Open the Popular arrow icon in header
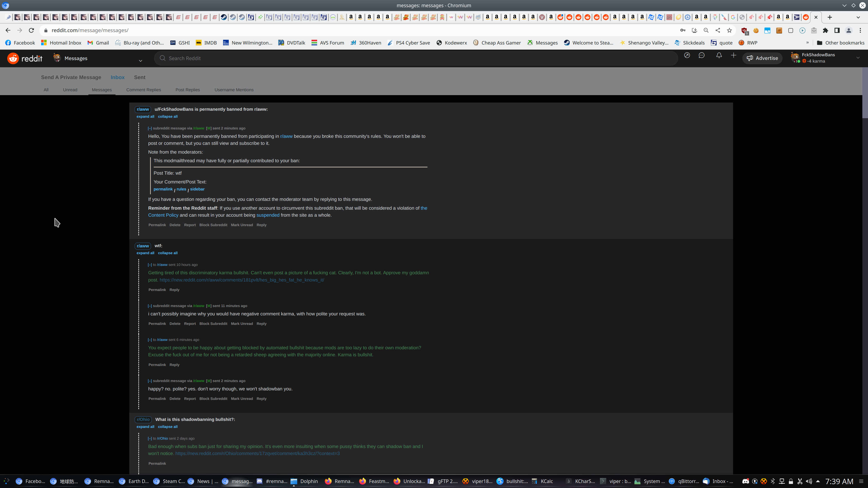 (x=687, y=56)
